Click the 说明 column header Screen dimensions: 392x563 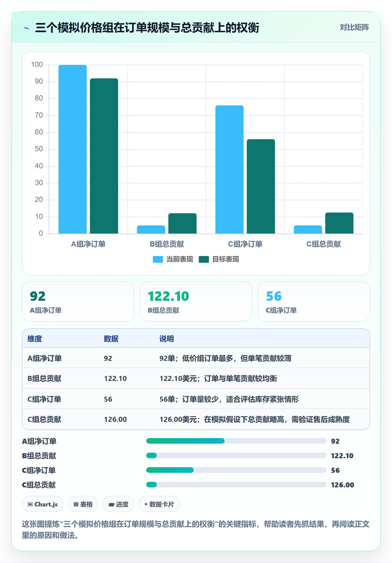167,339
